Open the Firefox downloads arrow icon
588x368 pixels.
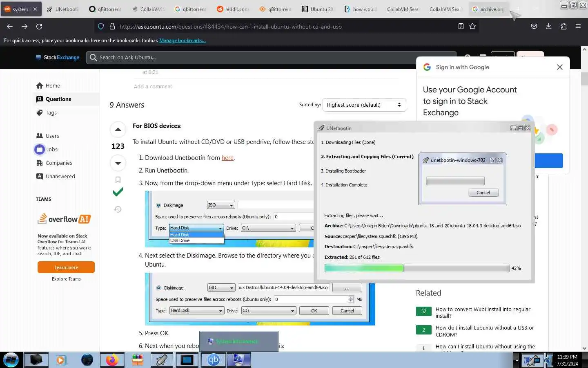click(548, 27)
